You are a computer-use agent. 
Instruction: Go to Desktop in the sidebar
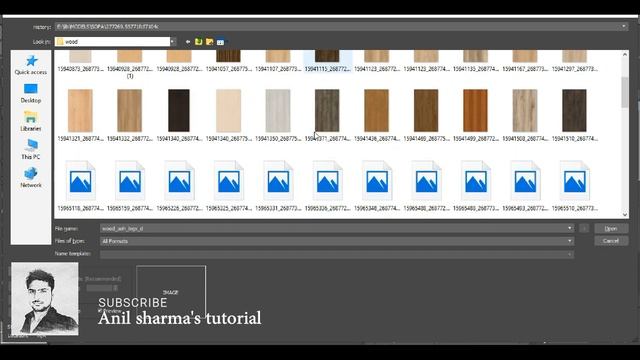coord(31,93)
